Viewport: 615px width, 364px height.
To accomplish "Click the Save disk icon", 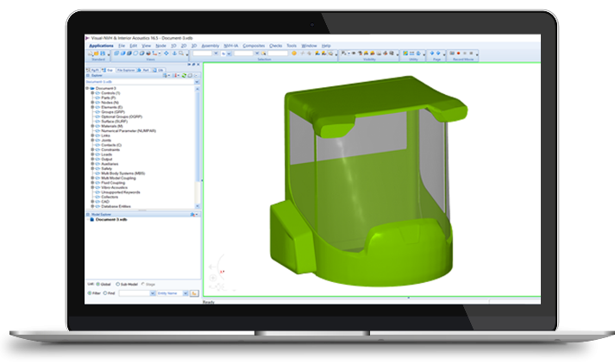I will pyautogui.click(x=103, y=53).
